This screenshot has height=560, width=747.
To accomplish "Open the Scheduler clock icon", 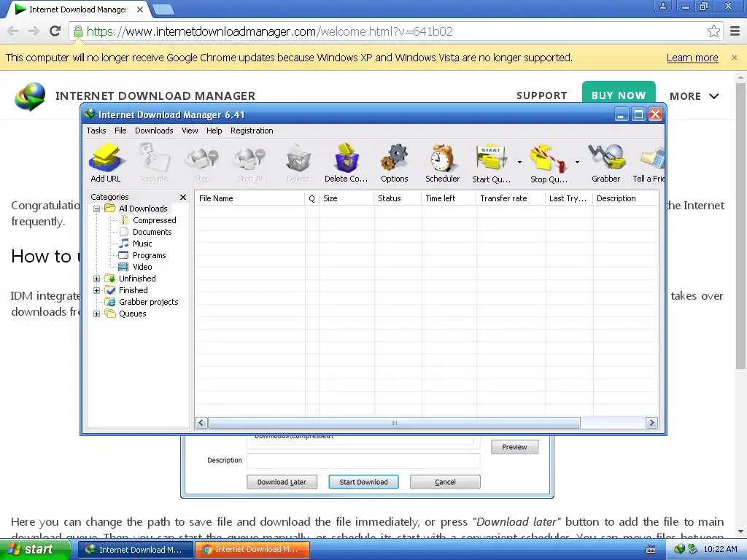I will 443,163.
